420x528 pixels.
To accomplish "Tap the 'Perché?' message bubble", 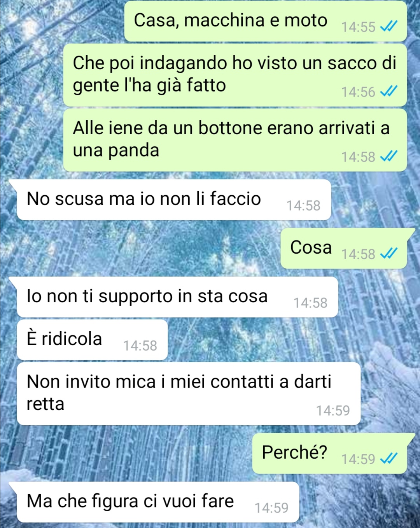I will (x=329, y=453).
